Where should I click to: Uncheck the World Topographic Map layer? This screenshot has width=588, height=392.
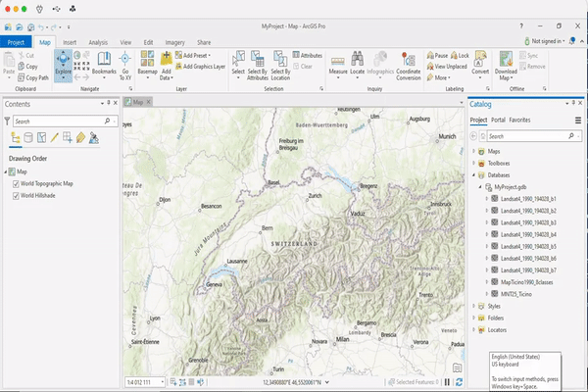15,183
